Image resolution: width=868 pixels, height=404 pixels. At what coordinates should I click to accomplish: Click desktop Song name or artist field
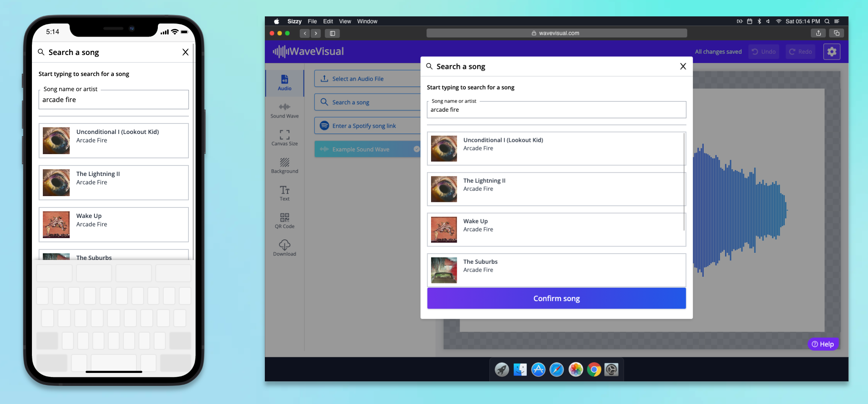click(556, 110)
